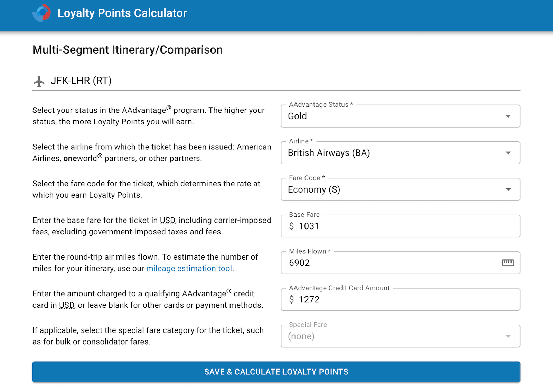Click the Airline field dropdown arrow

508,153
